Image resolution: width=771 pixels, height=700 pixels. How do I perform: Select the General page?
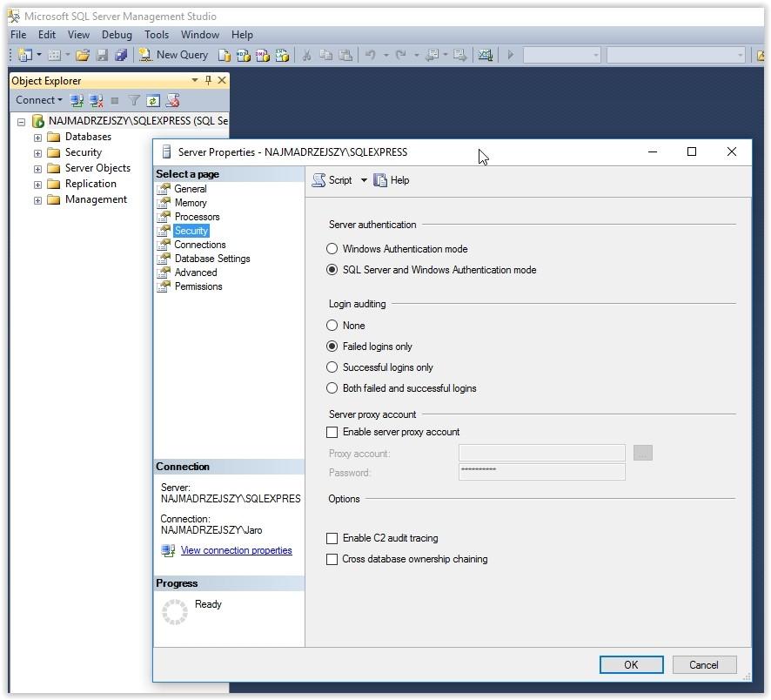pos(191,189)
